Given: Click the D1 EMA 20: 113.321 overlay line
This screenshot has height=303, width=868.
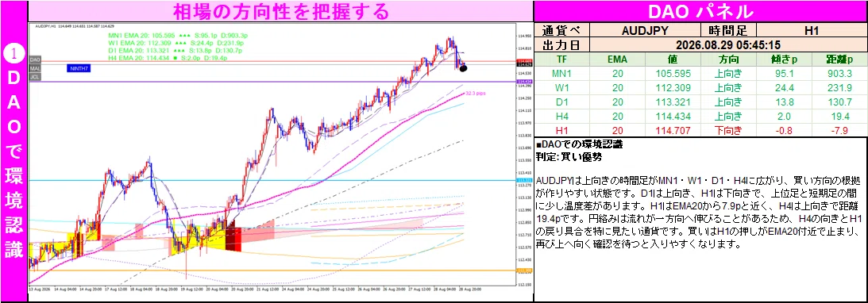Looking at the screenshot, I should (x=176, y=50).
